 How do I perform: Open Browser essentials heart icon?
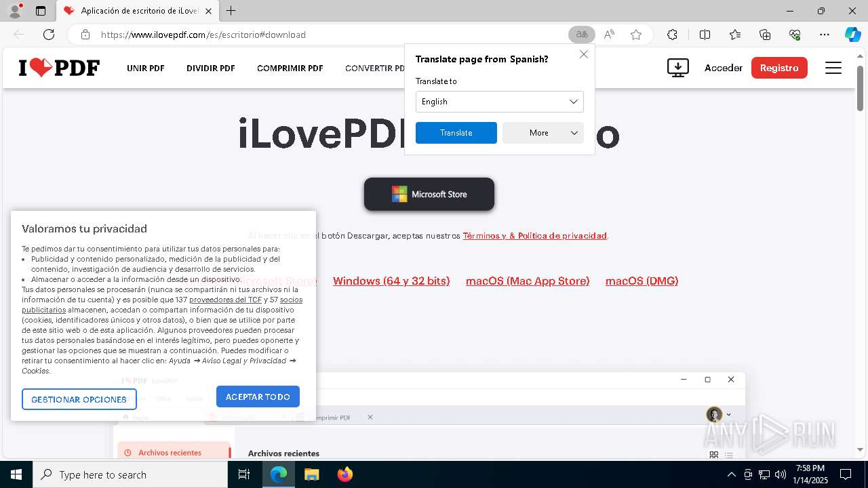[795, 35]
